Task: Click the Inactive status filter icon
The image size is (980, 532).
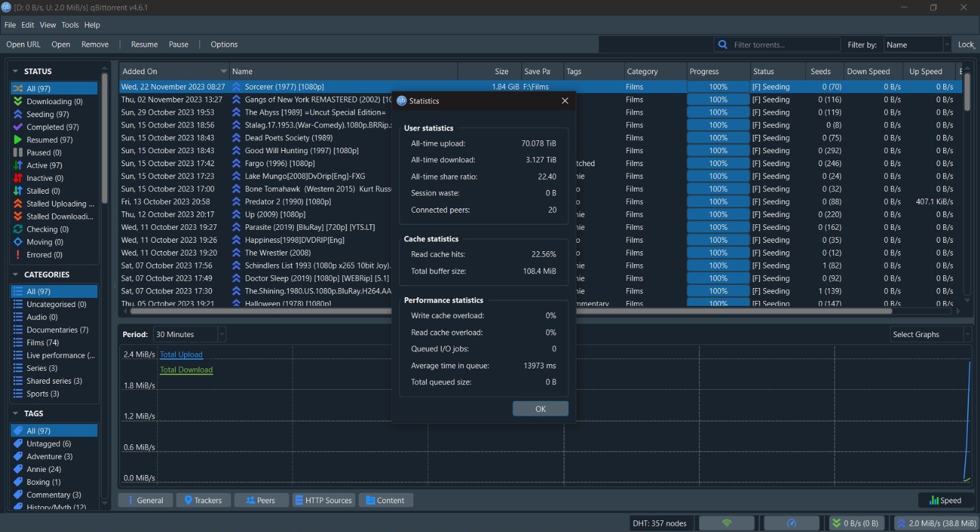Action: [18, 178]
